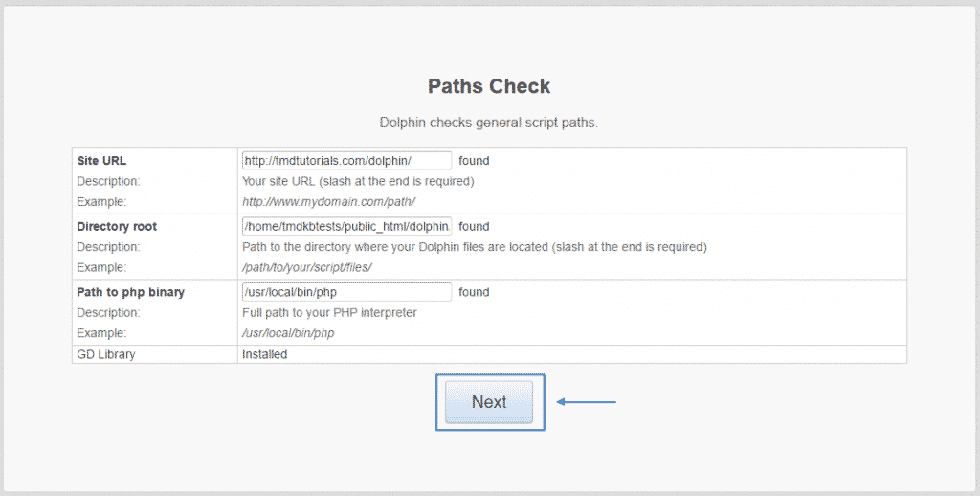The image size is (980, 496).
Task: Click the Next button
Action: [489, 402]
